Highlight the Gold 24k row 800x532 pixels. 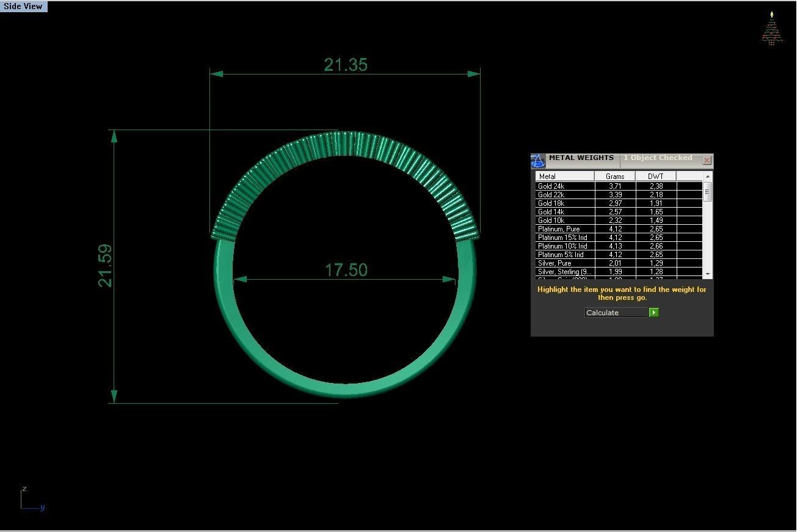[x=619, y=186]
